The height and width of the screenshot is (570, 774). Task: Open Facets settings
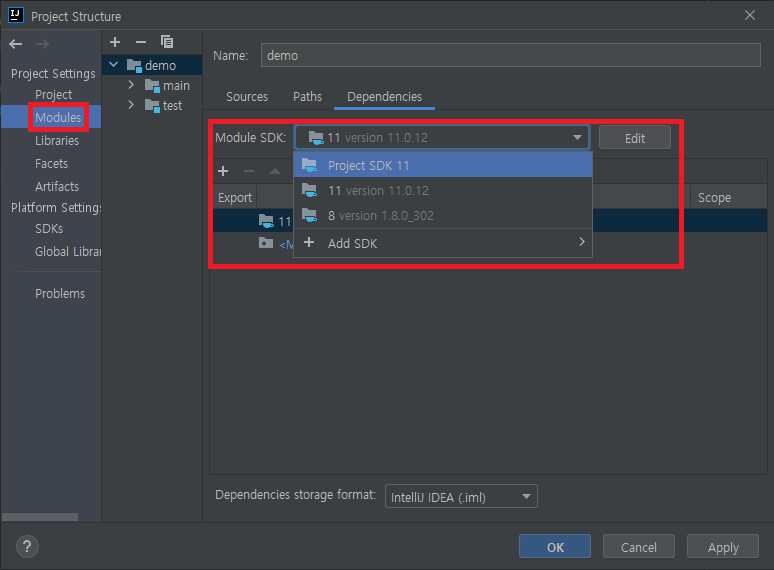51,163
